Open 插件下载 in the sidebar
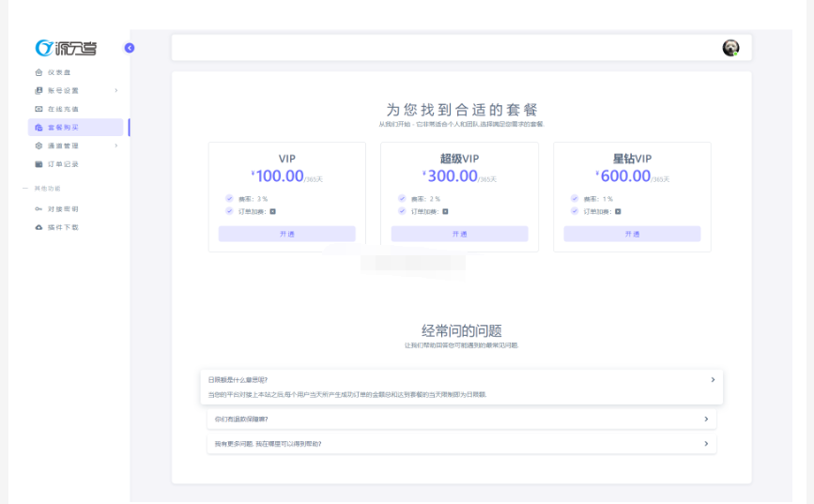 [x=76, y=227]
